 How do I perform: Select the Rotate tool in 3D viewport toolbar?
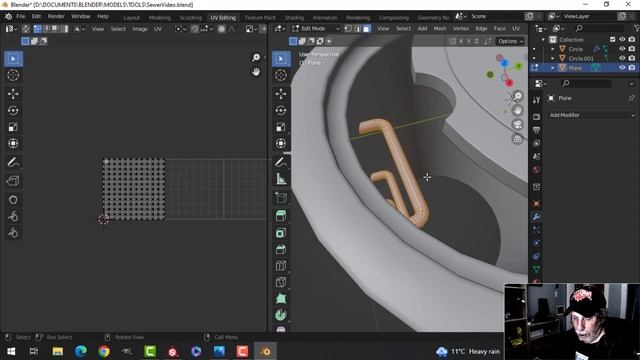pyautogui.click(x=281, y=111)
